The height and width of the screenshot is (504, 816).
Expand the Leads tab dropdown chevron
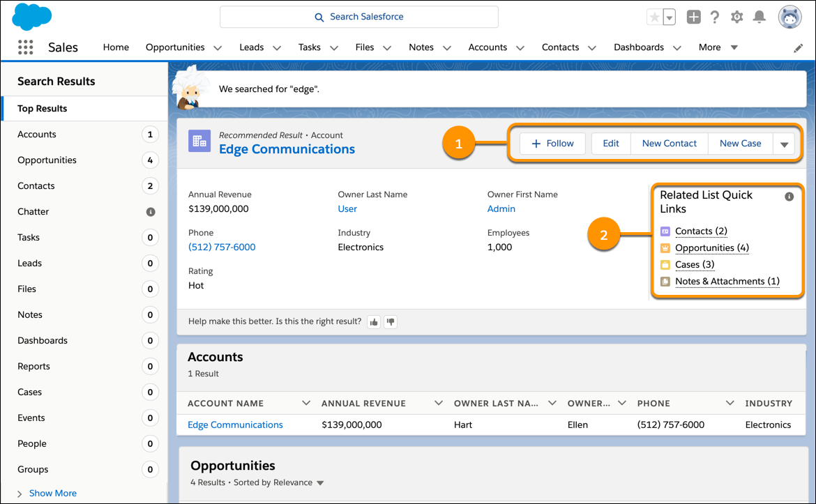(277, 48)
